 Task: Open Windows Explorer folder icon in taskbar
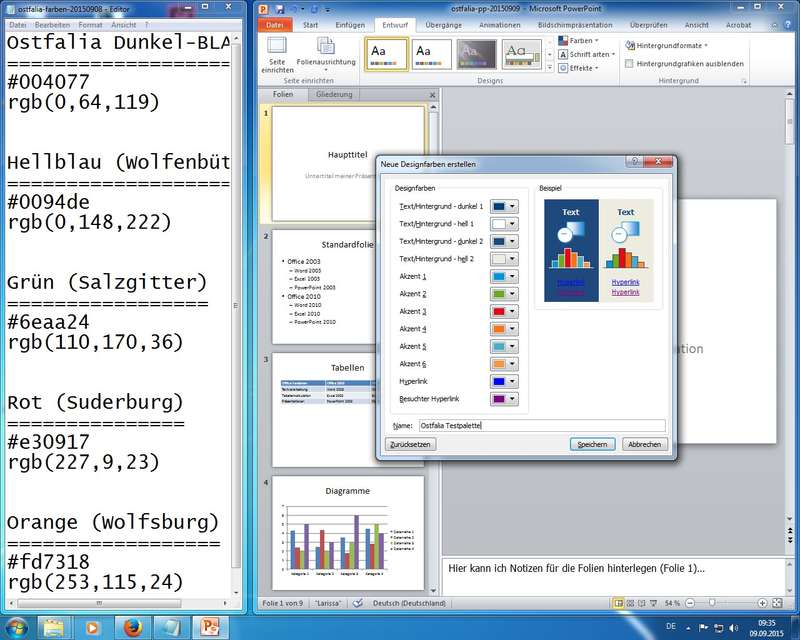click(55, 627)
